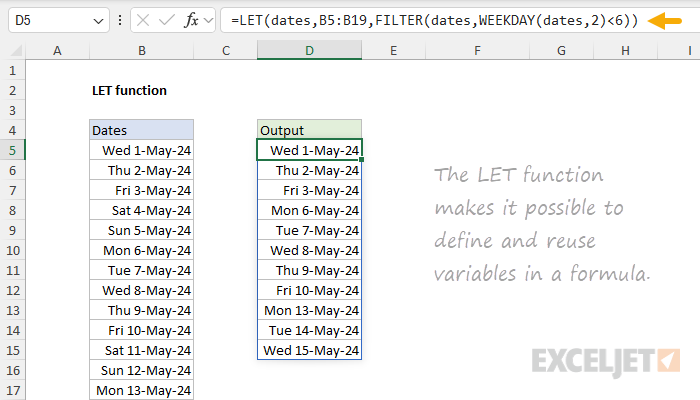Select column A header
Image resolution: width=700 pixels, height=400 pixels.
point(57,50)
